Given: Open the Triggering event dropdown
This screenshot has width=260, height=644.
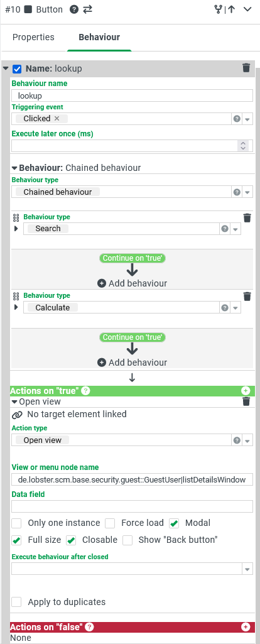Looking at the screenshot, I should [247, 119].
